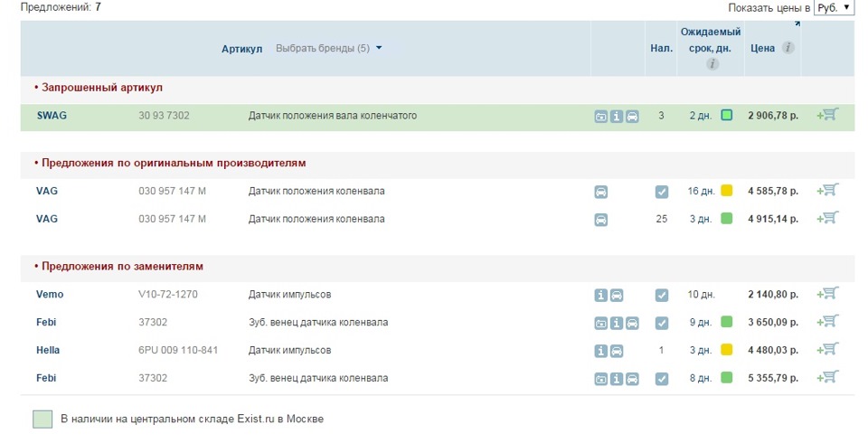Add Vemo V10-72-1270 to cart

(x=827, y=294)
